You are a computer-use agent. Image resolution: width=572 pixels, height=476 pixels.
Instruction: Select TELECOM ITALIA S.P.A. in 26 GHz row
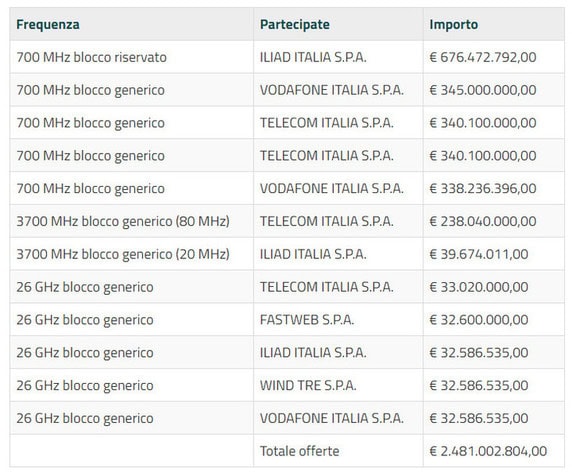point(326,287)
